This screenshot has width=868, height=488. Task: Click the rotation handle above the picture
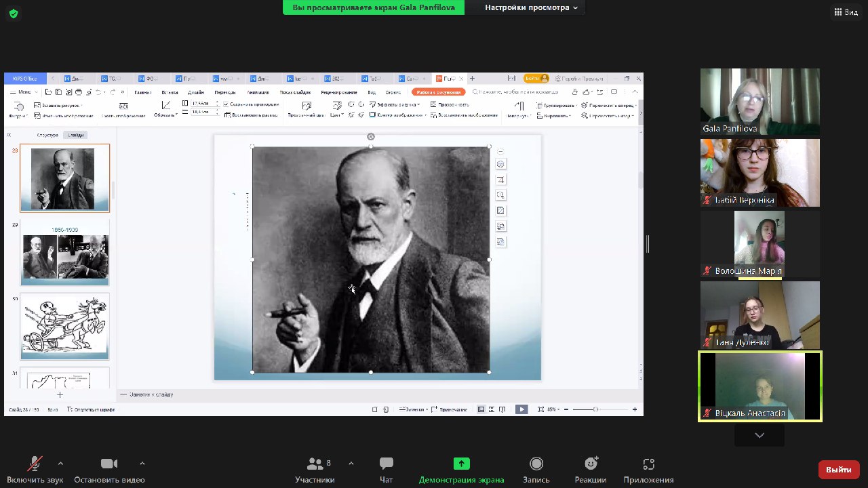pos(371,136)
